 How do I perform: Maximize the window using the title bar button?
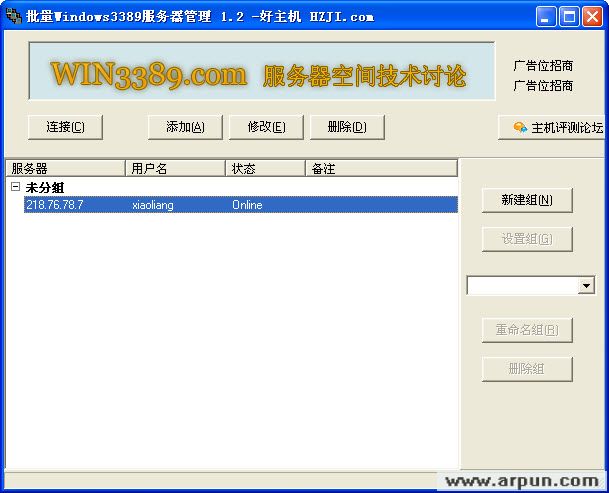569,16
